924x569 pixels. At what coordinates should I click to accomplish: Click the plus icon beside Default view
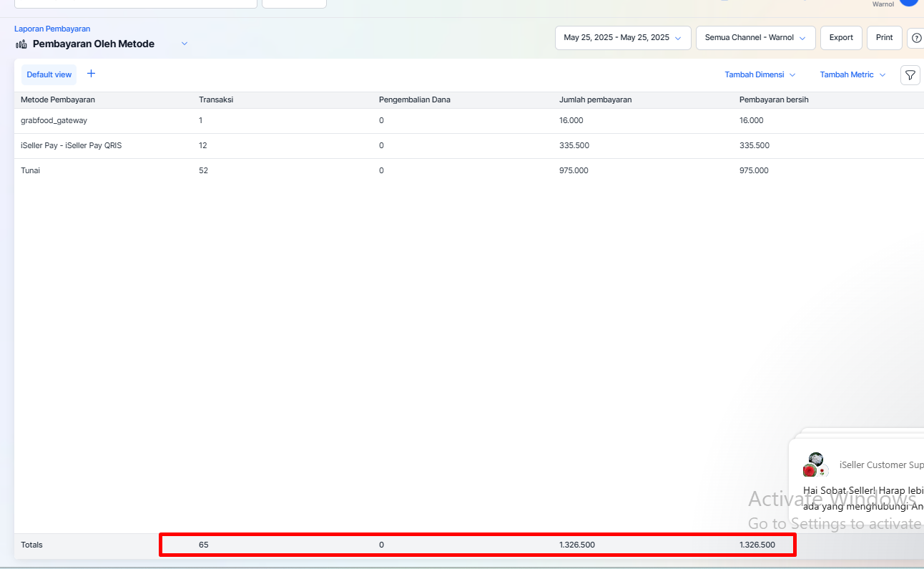click(x=91, y=74)
